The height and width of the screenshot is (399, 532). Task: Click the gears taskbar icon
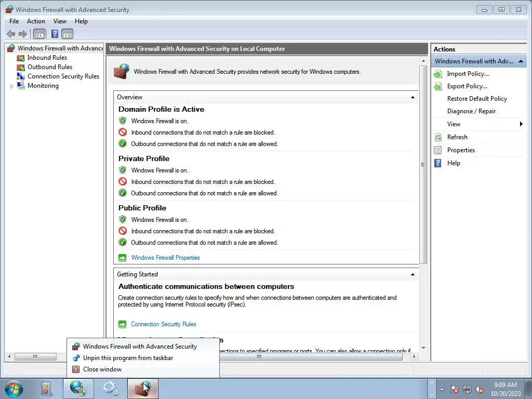tap(111, 389)
